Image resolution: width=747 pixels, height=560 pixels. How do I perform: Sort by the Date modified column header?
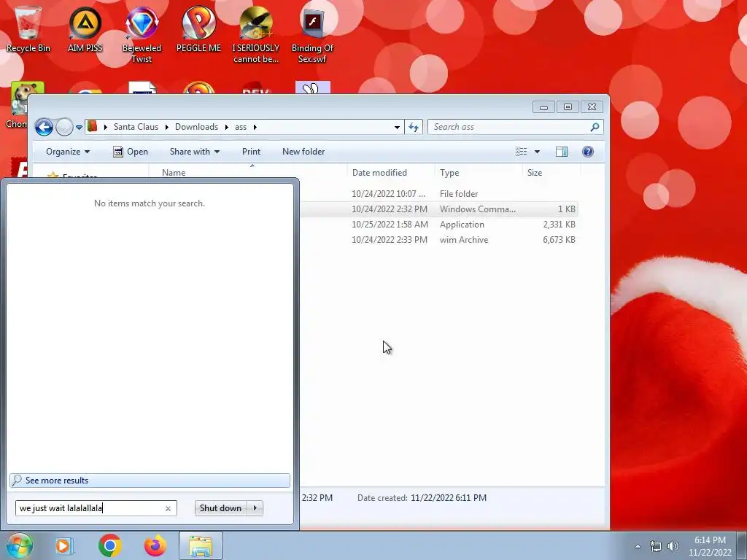(391, 172)
